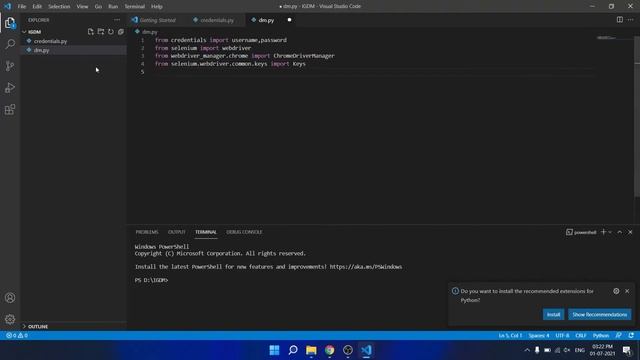Click errors and warnings count in status bar

[x=17, y=335]
